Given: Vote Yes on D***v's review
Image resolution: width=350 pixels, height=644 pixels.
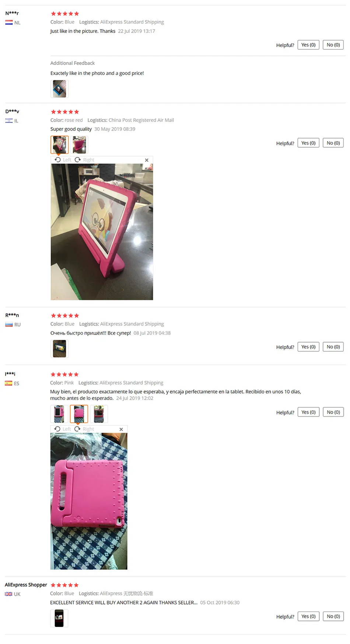Looking at the screenshot, I should click(308, 143).
